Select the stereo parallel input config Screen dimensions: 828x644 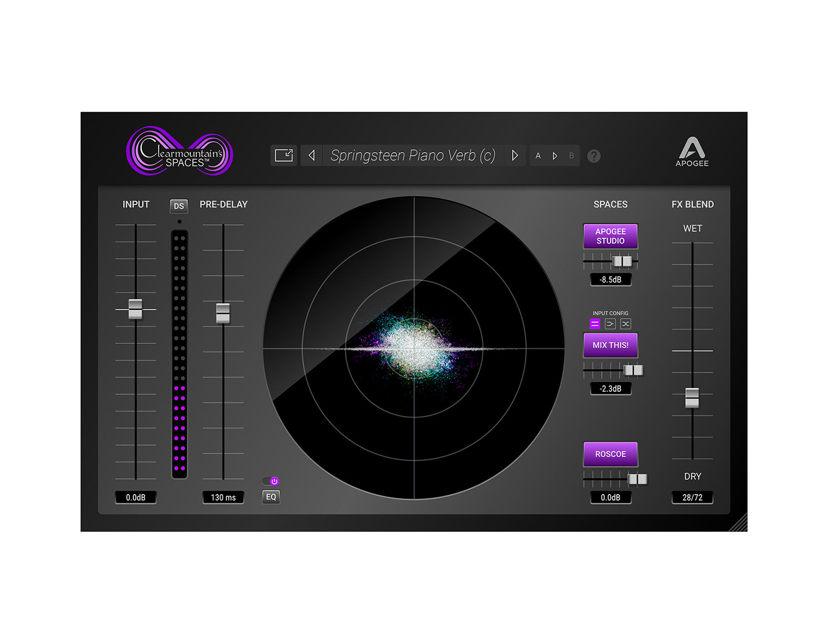[595, 324]
